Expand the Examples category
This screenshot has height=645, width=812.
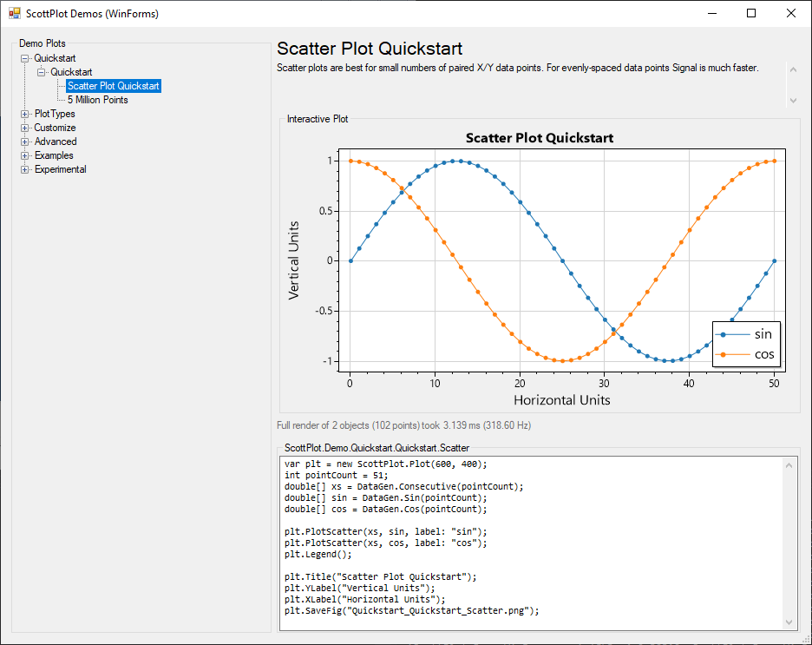pos(25,155)
